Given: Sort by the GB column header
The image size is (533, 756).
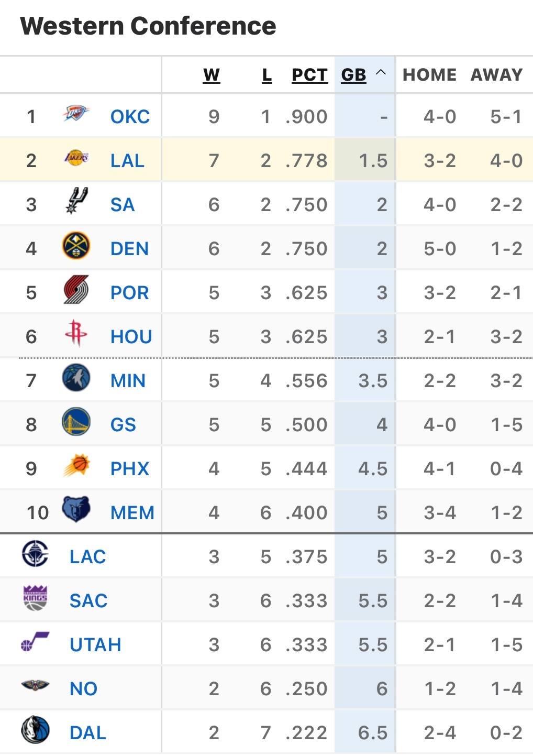Looking at the screenshot, I should 353,75.
